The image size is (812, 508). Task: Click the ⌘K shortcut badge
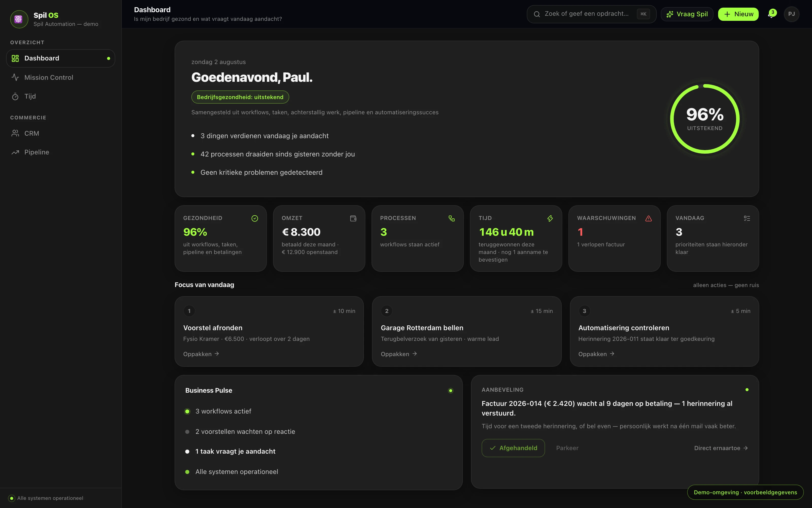(643, 14)
